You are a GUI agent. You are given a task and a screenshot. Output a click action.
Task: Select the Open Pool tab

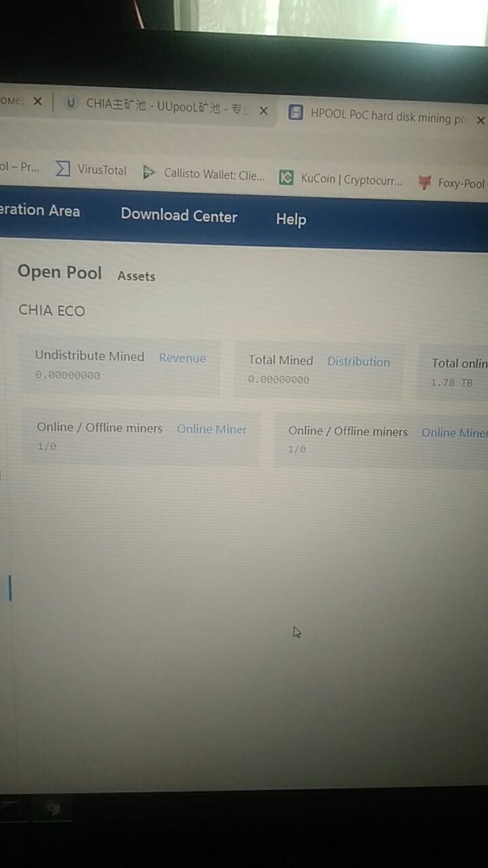(x=60, y=273)
